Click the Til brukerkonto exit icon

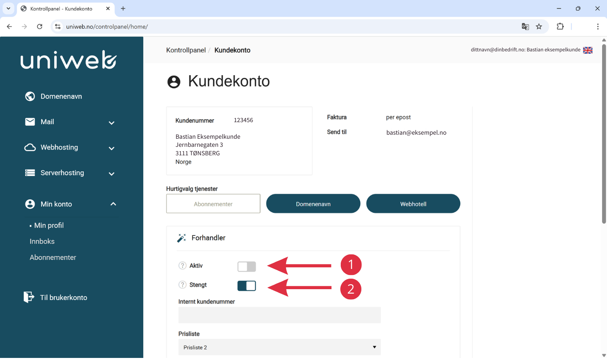click(29, 297)
